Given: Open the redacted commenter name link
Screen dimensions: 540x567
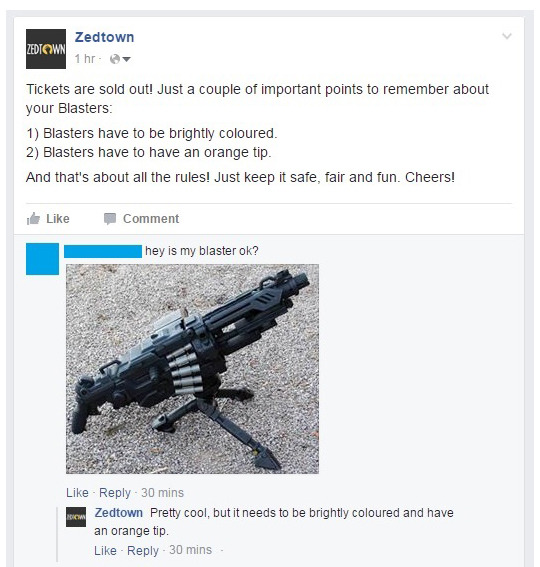Looking at the screenshot, I should coord(103,251).
